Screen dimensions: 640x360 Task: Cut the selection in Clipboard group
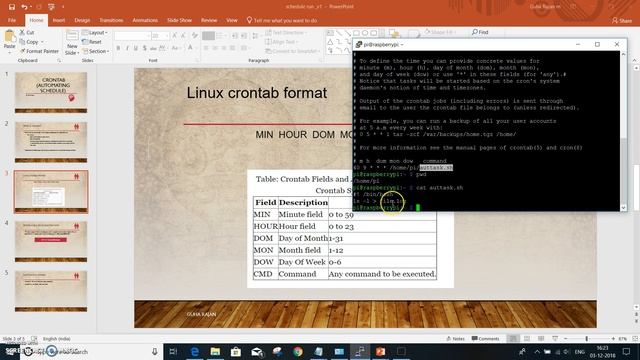(x=27, y=32)
